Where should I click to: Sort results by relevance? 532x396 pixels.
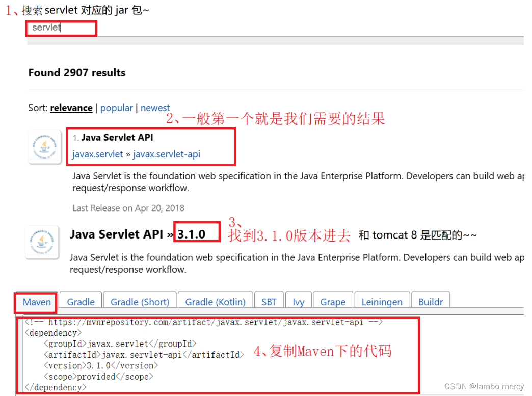pyautogui.click(x=71, y=108)
